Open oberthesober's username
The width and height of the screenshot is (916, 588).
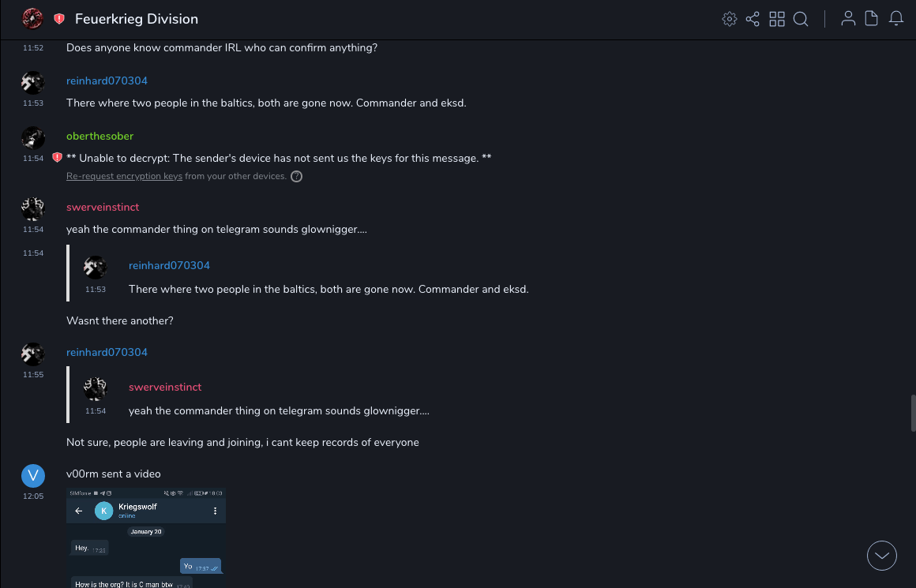[x=99, y=136]
